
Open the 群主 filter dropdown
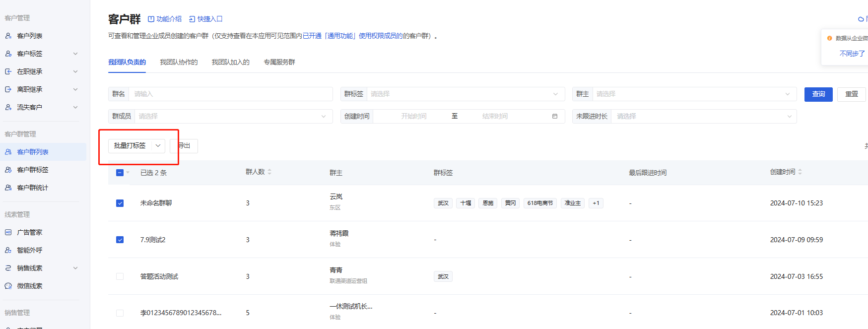pos(694,94)
